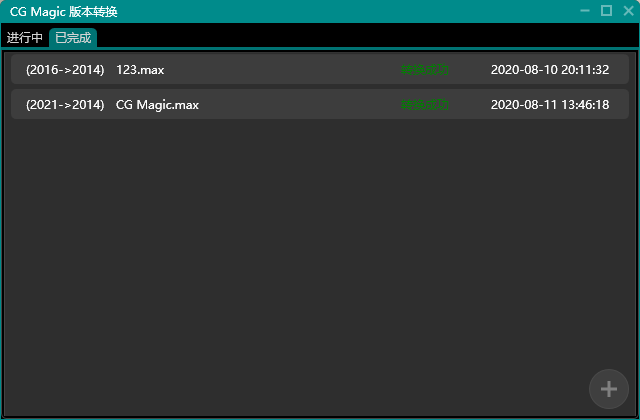
Task: Select the 123.max file name
Action: click(140, 70)
